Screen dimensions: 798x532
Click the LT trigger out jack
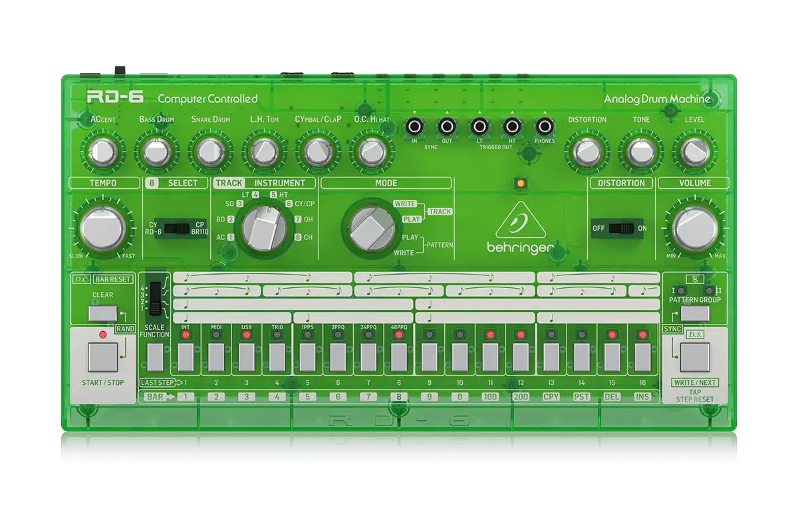click(479, 126)
